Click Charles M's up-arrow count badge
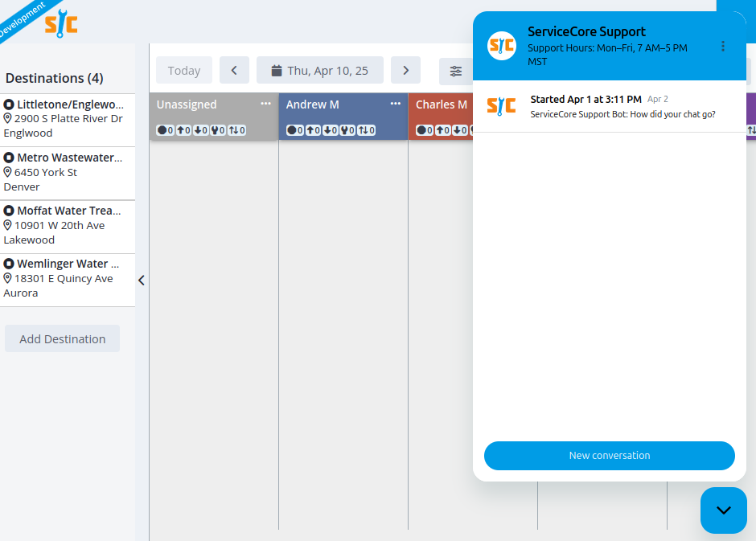Image resolution: width=756 pixels, height=541 pixels. tap(442, 130)
